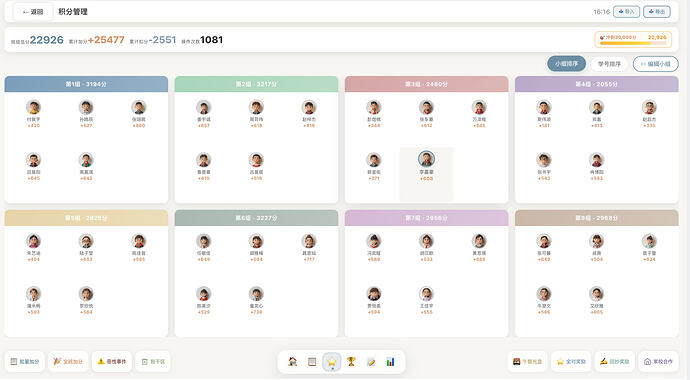This screenshot has height=380, width=690.
Task: Click the 第6组 grey-green group header
Action: (x=256, y=218)
